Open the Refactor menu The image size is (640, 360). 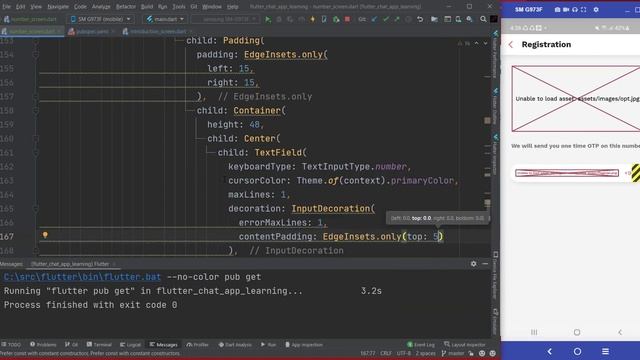[126, 7]
